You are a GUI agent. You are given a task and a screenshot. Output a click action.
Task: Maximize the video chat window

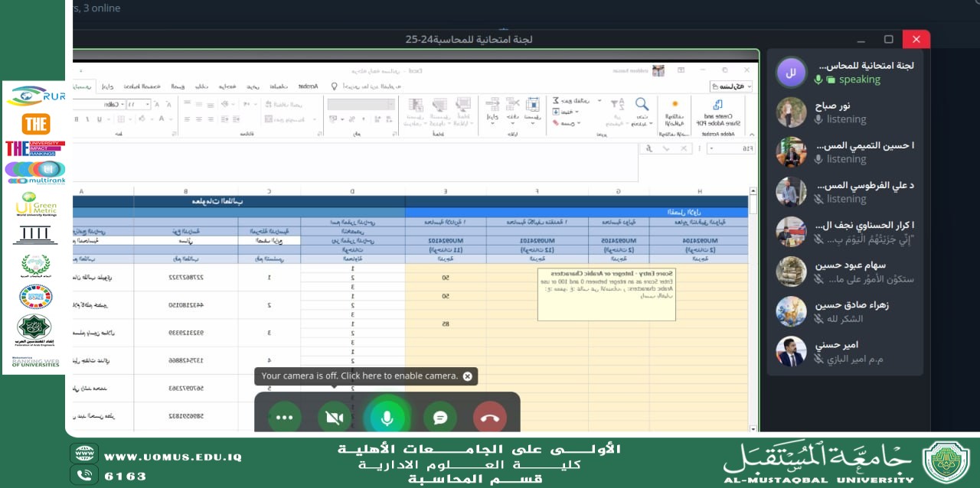click(888, 39)
